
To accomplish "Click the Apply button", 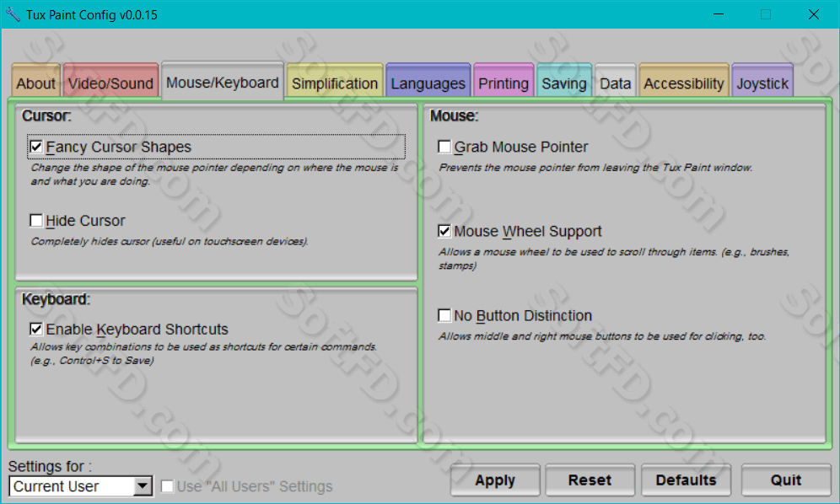I will click(495, 480).
